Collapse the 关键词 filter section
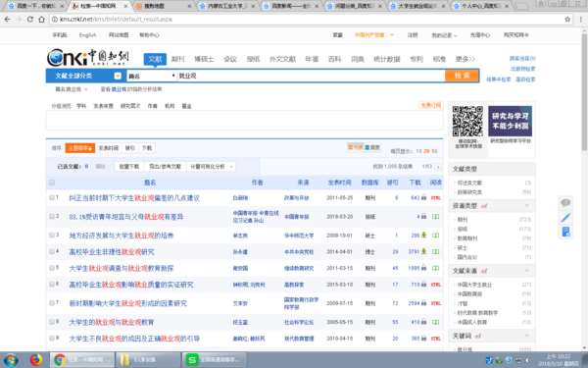This screenshot has width=588, height=368. 527,336
